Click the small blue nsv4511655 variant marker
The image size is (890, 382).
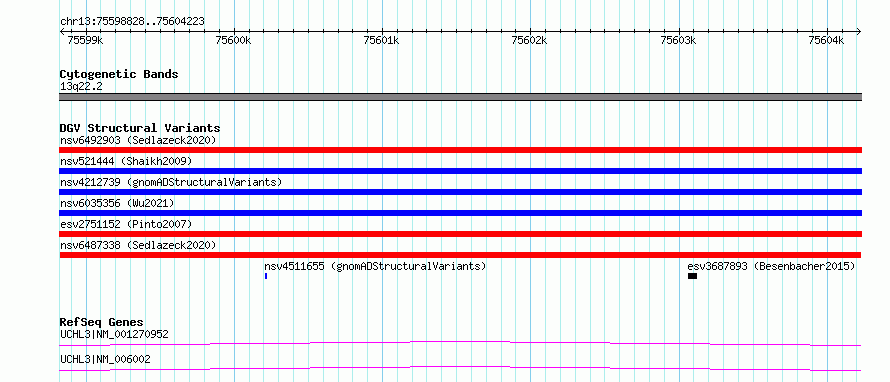point(266,276)
